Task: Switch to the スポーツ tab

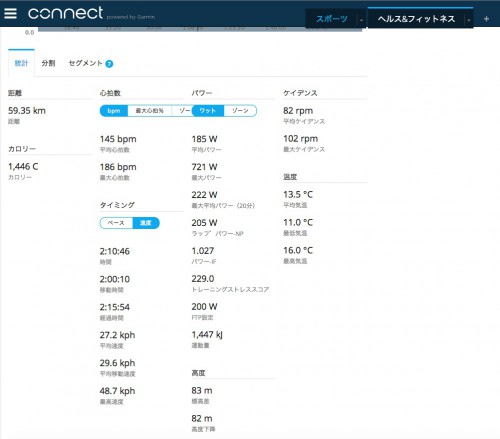Action: click(x=332, y=19)
